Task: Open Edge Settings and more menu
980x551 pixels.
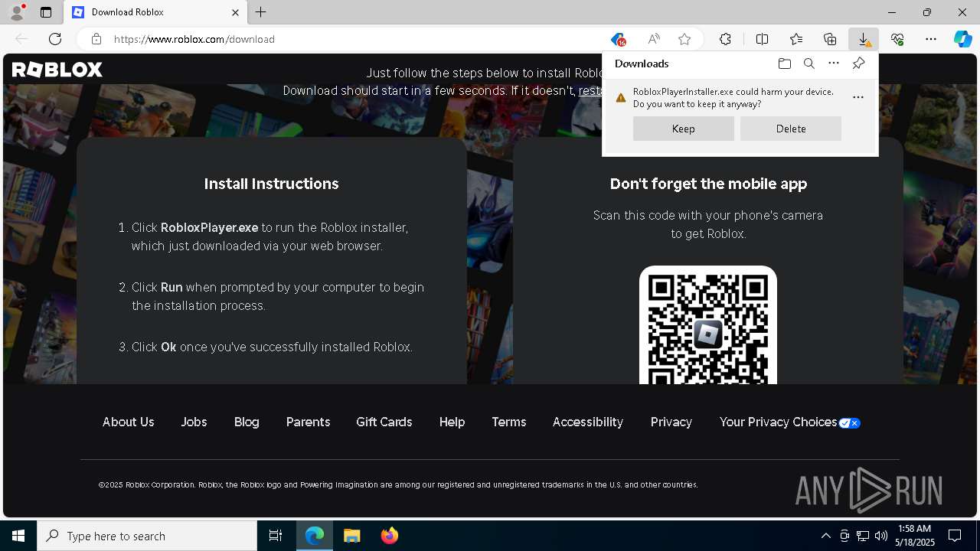Action: click(931, 39)
